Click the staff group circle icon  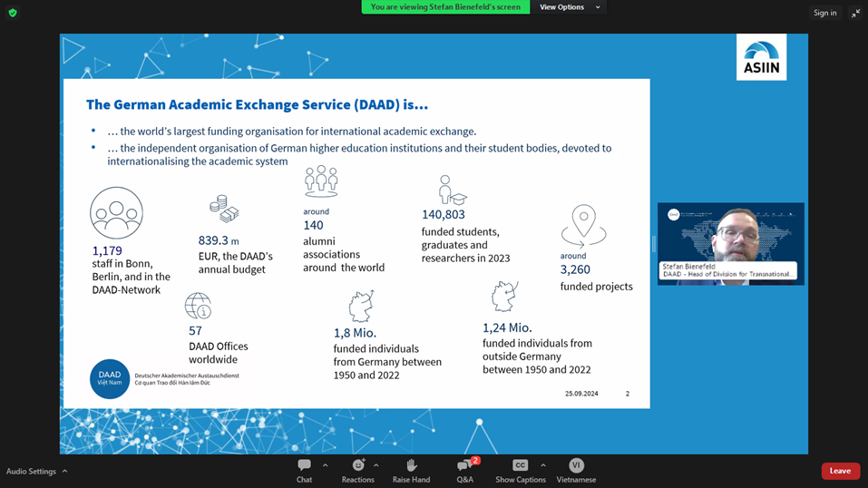(116, 213)
